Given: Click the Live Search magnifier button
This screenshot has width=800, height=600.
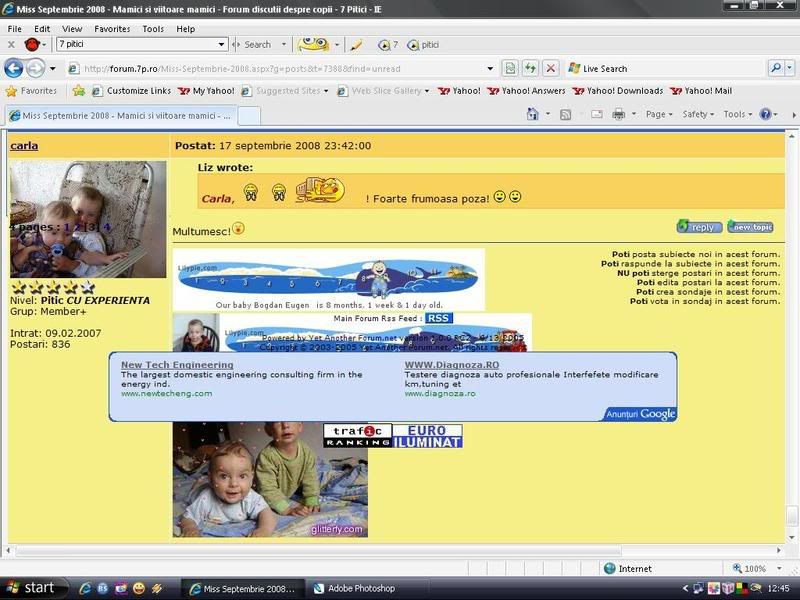Looking at the screenshot, I should [x=776, y=68].
